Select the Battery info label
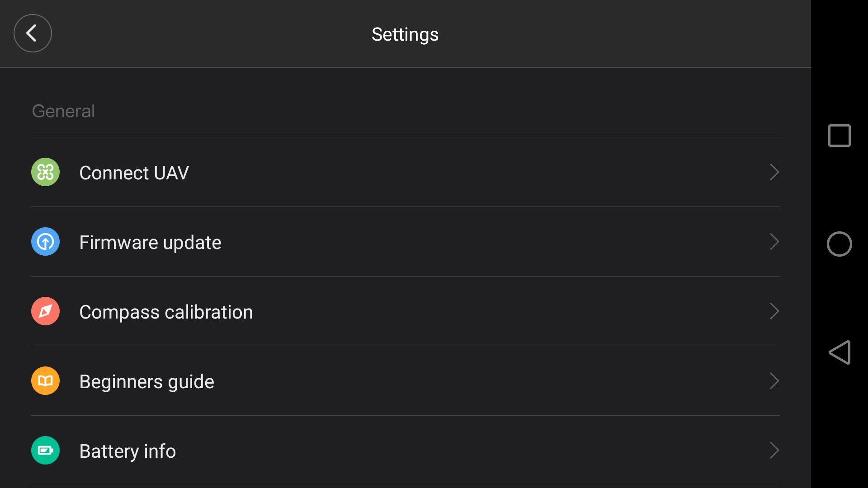Image resolution: width=868 pixels, height=488 pixels. [127, 451]
